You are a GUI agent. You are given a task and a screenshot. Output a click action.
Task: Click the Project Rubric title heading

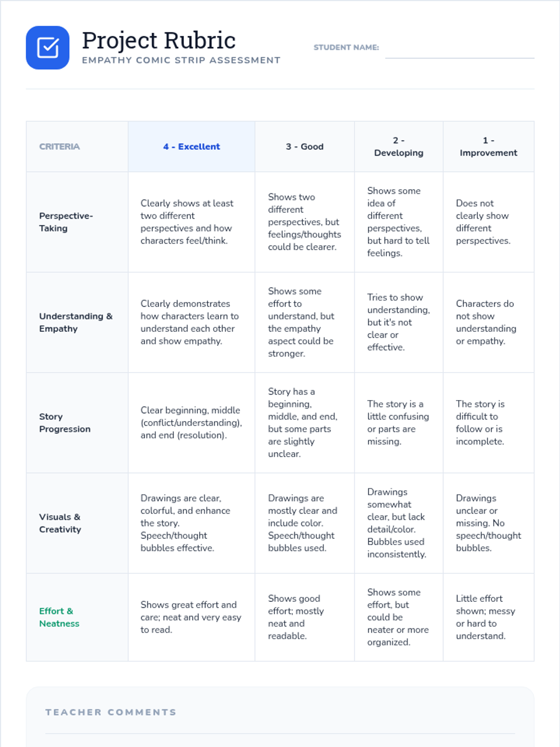(159, 40)
